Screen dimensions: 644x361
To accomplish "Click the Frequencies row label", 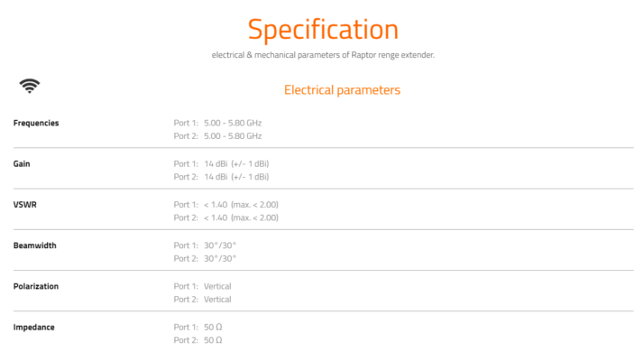I will point(36,123).
